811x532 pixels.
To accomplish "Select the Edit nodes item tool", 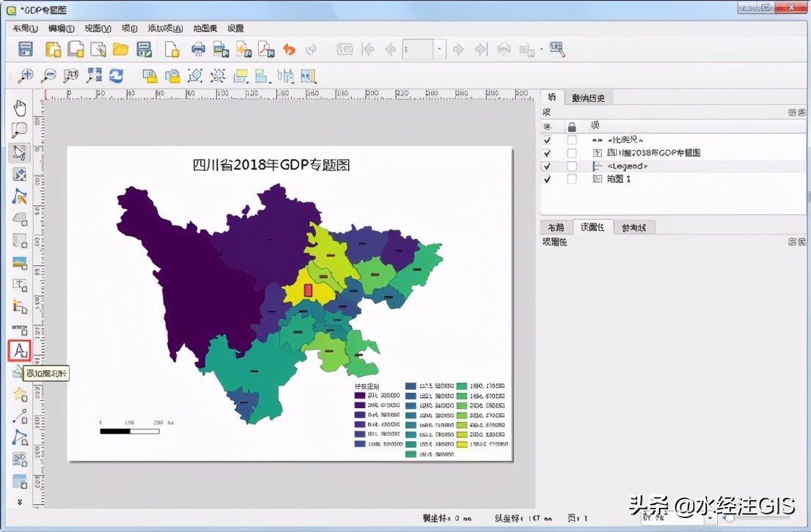I will point(20,196).
